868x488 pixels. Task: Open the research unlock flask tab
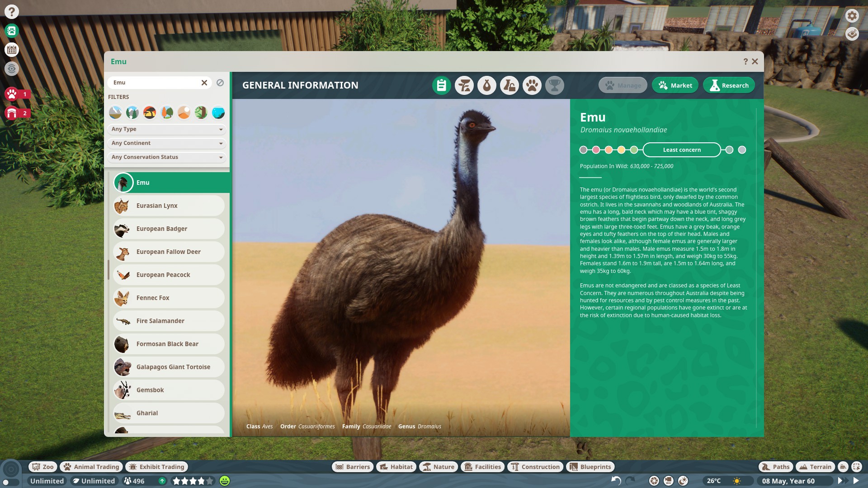click(509, 85)
